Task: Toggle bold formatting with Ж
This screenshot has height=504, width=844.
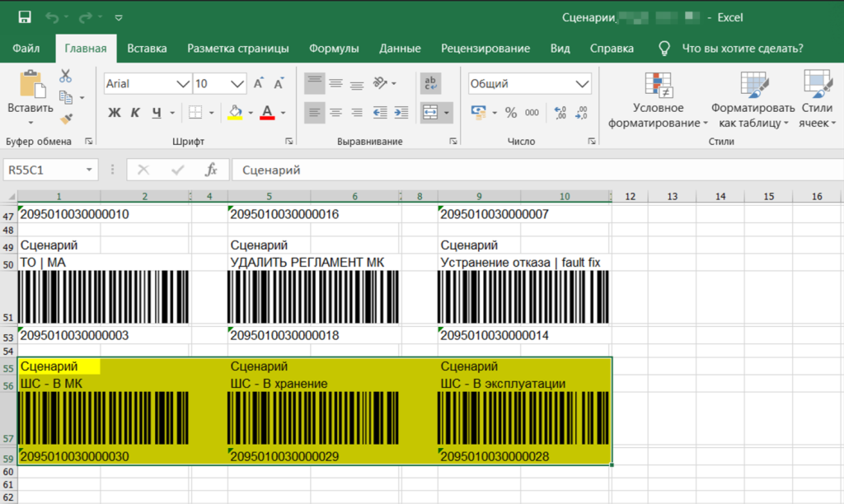Action: [x=114, y=113]
